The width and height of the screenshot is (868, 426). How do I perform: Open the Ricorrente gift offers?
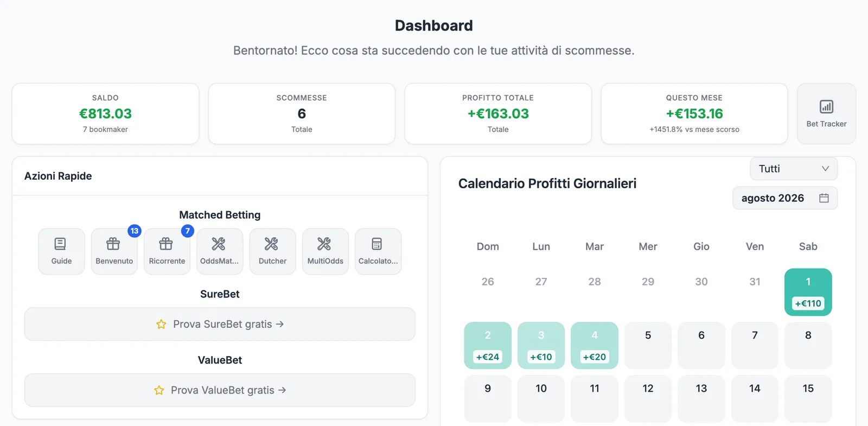click(167, 251)
